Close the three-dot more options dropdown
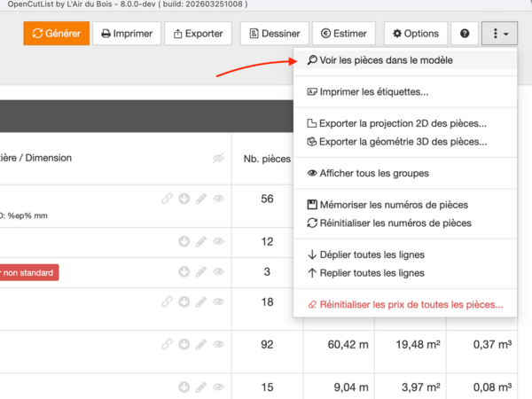The image size is (532, 399). tap(499, 34)
